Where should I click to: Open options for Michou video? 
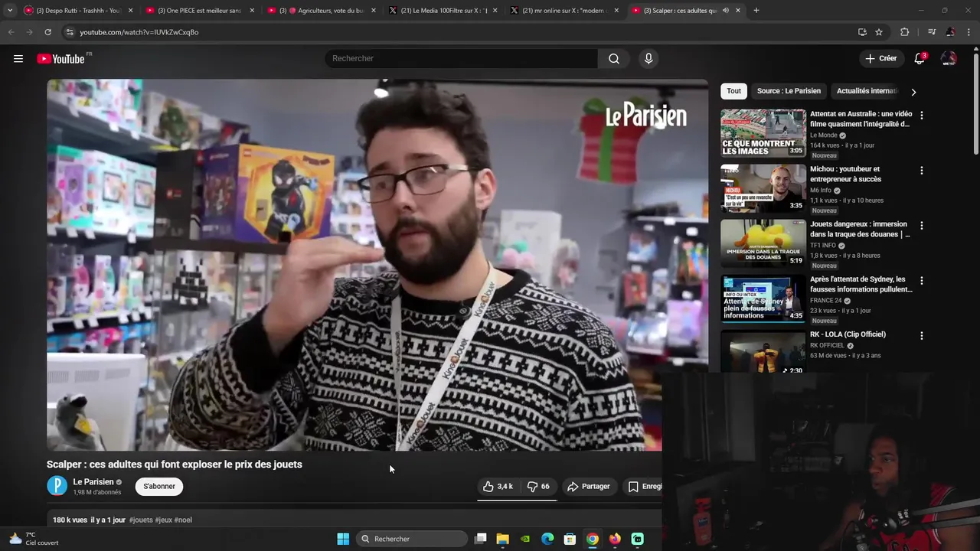click(921, 171)
